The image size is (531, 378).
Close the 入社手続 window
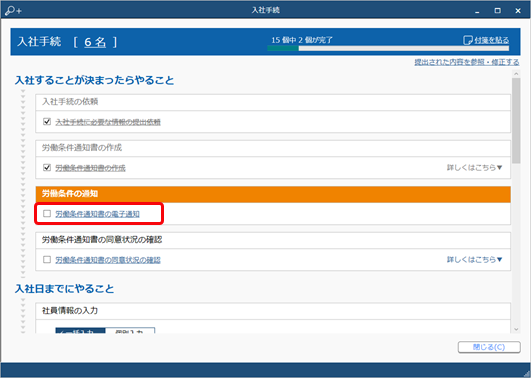(518, 11)
